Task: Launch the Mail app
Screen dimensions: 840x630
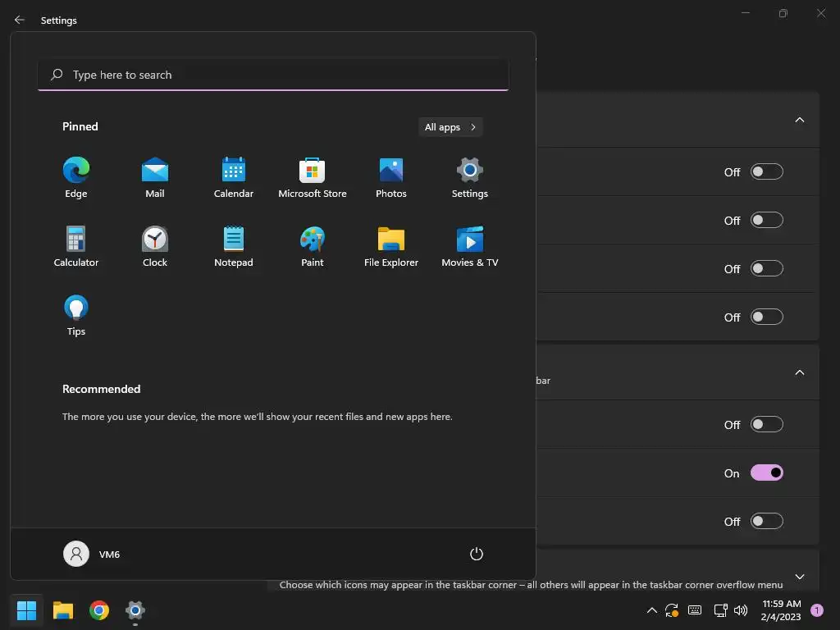Action: pos(155,178)
